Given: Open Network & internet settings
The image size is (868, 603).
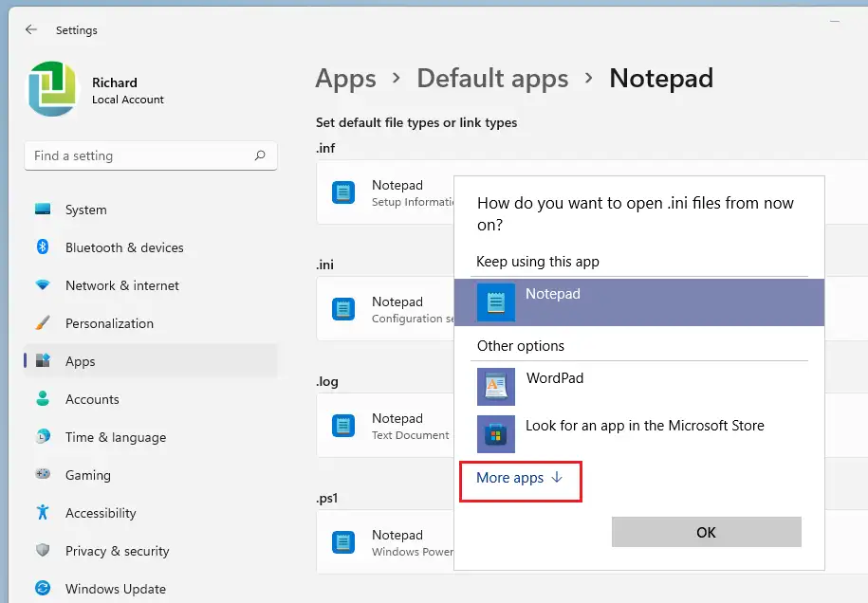Looking at the screenshot, I should pyautogui.click(x=121, y=285).
